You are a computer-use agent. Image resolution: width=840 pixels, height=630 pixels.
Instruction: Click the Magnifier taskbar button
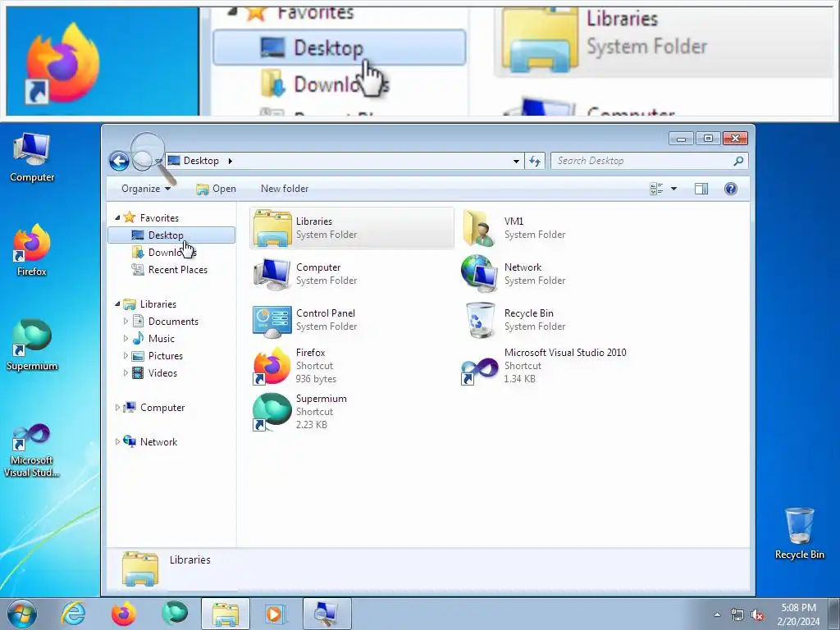(326, 614)
